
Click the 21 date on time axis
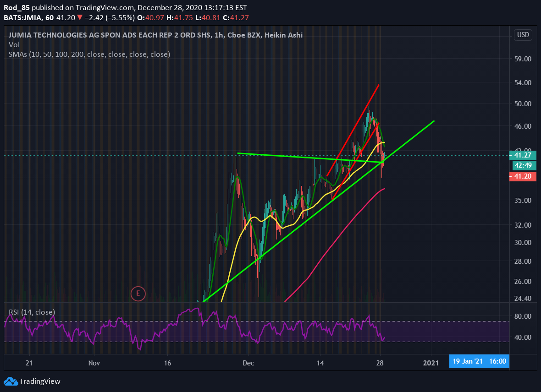point(29,363)
